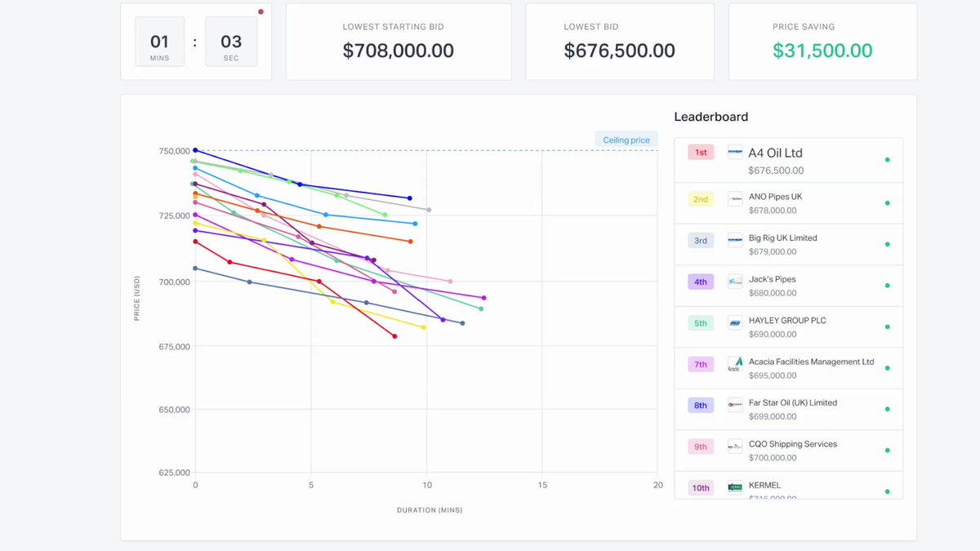
Task: Click the Price Saving $31,500.00 card
Action: click(822, 42)
